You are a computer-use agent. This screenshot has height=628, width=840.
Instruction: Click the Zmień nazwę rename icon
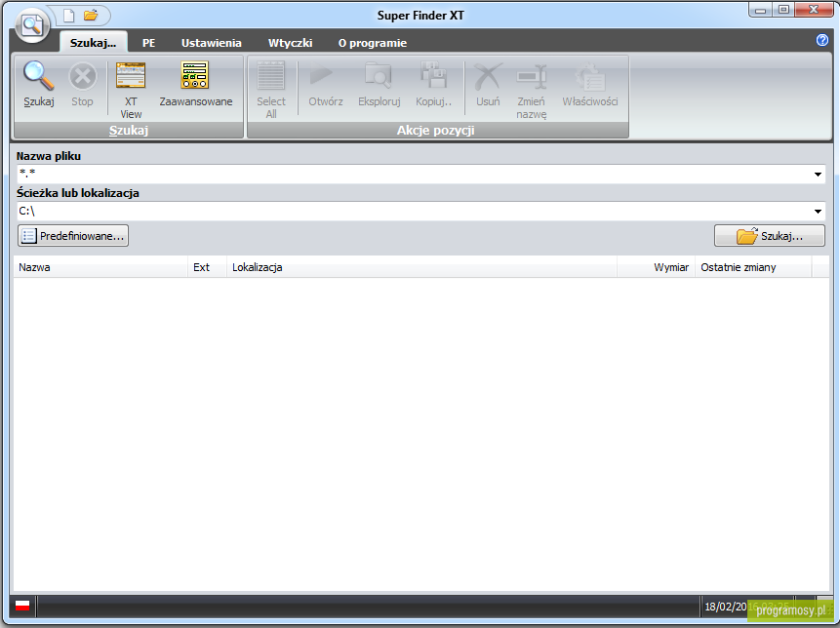tap(532, 77)
